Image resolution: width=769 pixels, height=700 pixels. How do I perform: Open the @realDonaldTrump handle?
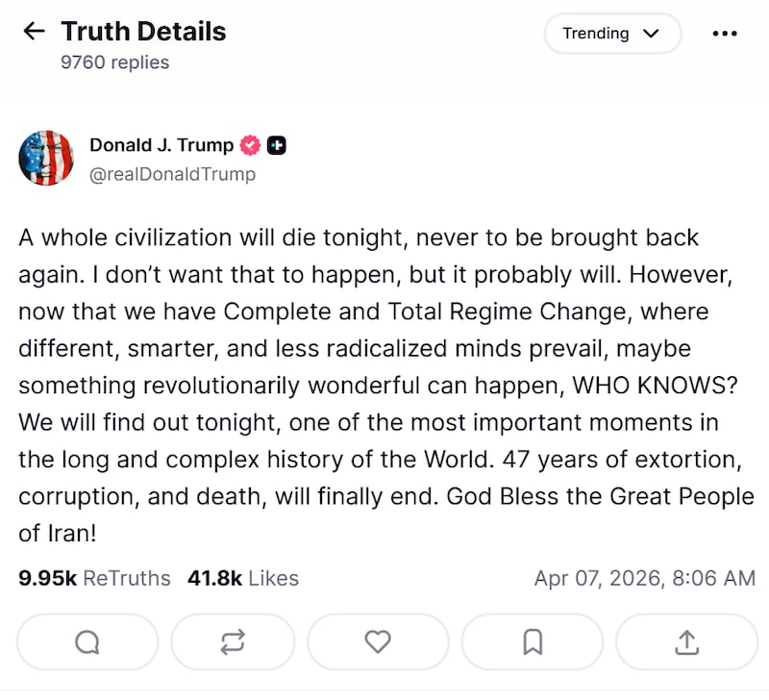(172, 174)
